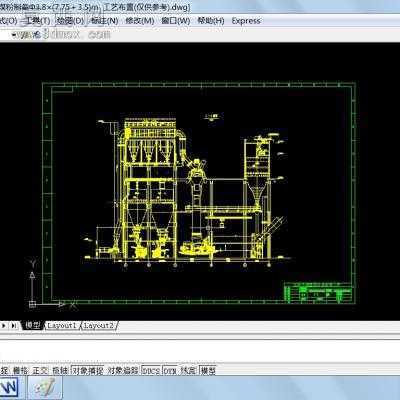The image size is (400, 400).
Task: Click the green title block in drawing
Action: tap(318, 293)
